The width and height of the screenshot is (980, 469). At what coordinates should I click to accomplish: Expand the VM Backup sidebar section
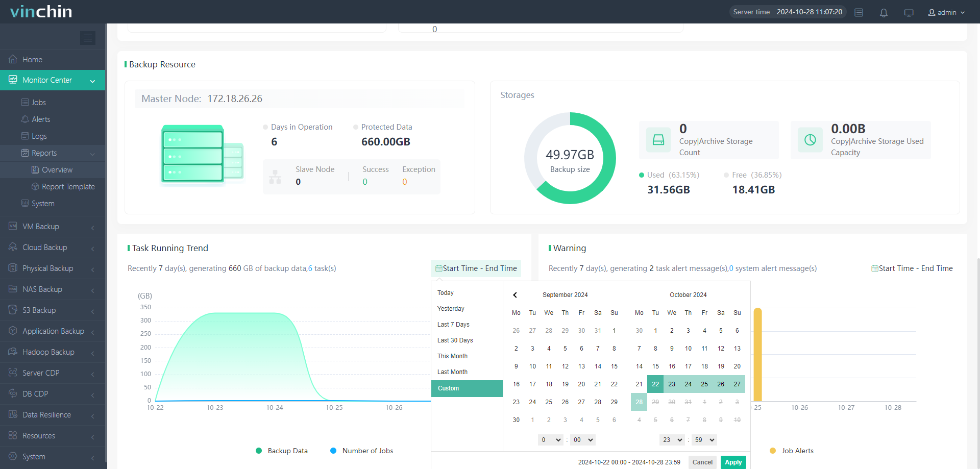(41, 226)
